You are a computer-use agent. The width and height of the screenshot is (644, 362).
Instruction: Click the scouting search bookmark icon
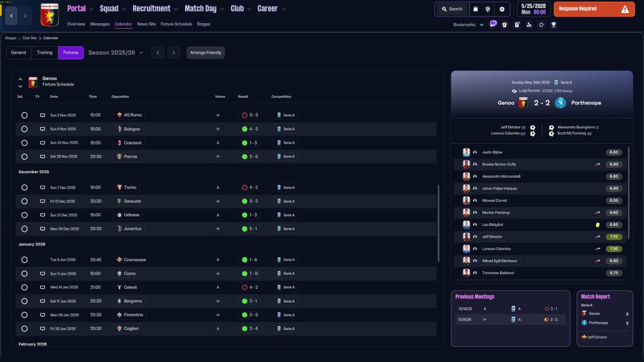pyautogui.click(x=529, y=25)
